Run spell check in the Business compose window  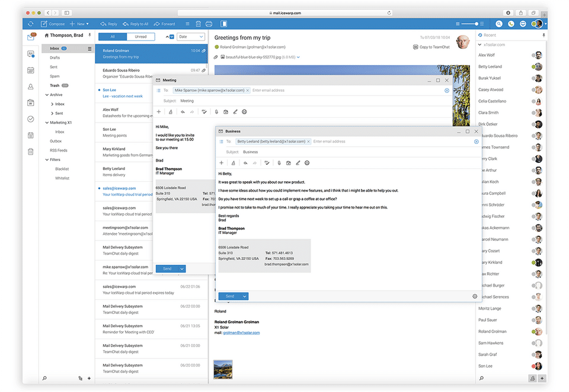[267, 163]
